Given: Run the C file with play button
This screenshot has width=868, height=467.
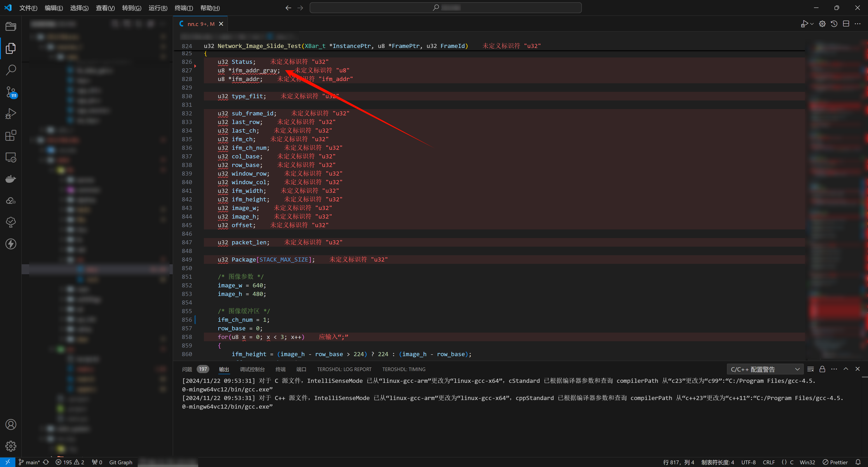Looking at the screenshot, I should 804,24.
